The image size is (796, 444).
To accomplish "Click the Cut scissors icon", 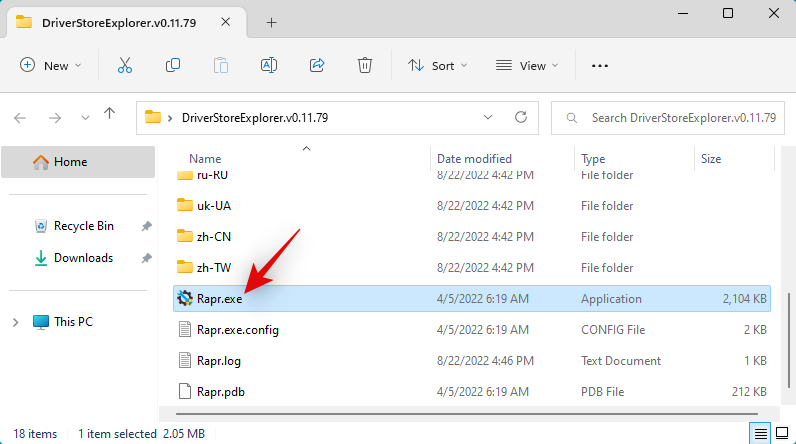I will (x=124, y=65).
